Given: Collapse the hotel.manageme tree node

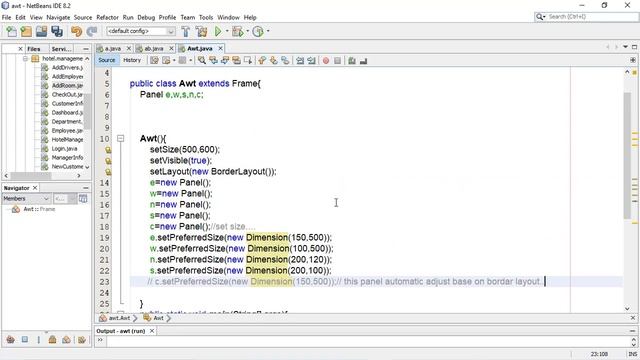Looking at the screenshot, I should click(x=25, y=59).
